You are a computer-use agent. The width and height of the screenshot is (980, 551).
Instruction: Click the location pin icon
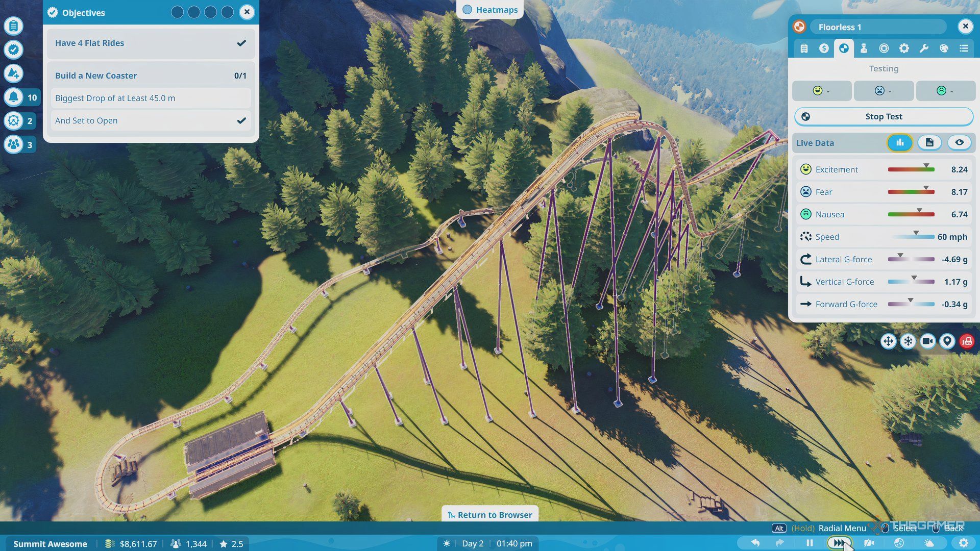point(947,341)
